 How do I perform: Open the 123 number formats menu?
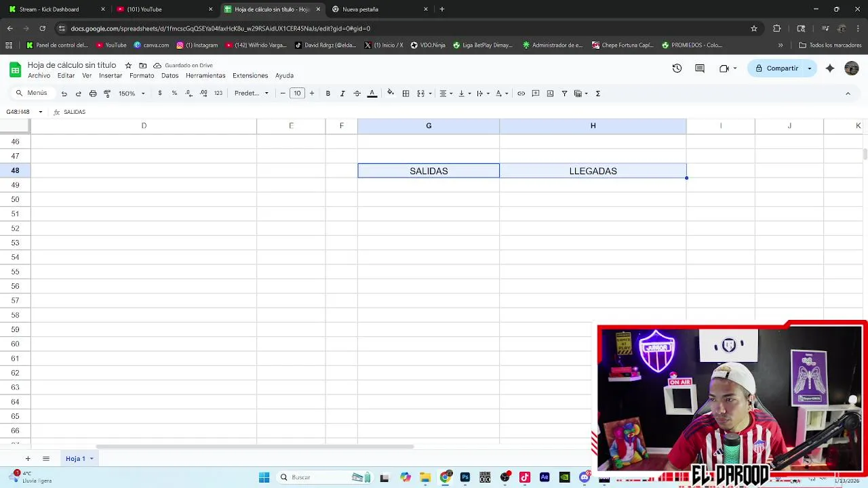(218, 94)
